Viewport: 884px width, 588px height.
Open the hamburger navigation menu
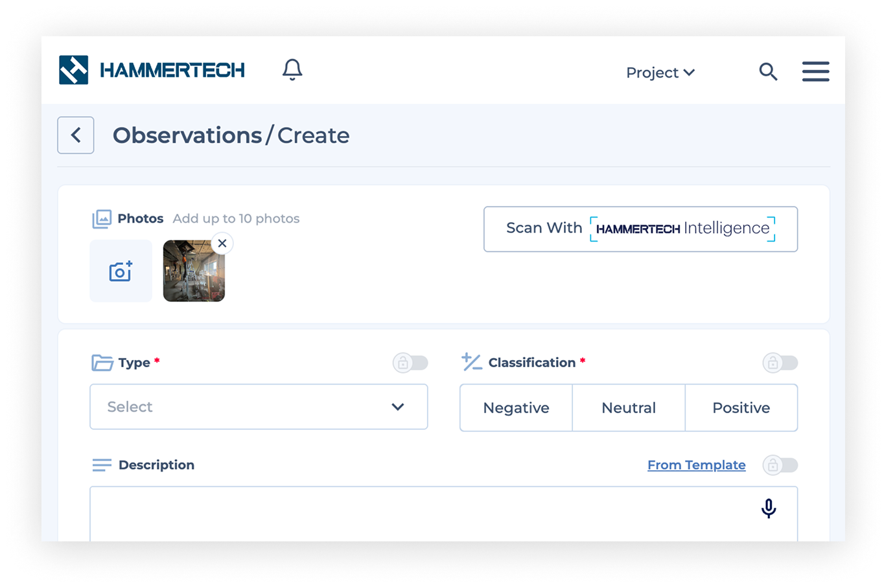point(815,71)
